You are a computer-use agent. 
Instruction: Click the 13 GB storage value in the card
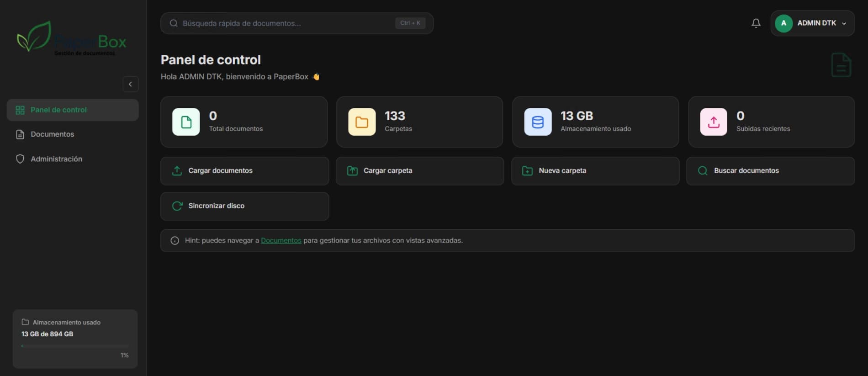pyautogui.click(x=577, y=116)
